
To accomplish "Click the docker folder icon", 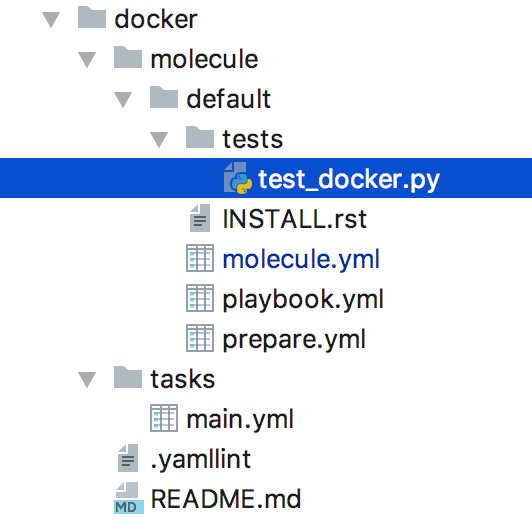I will [x=92, y=17].
